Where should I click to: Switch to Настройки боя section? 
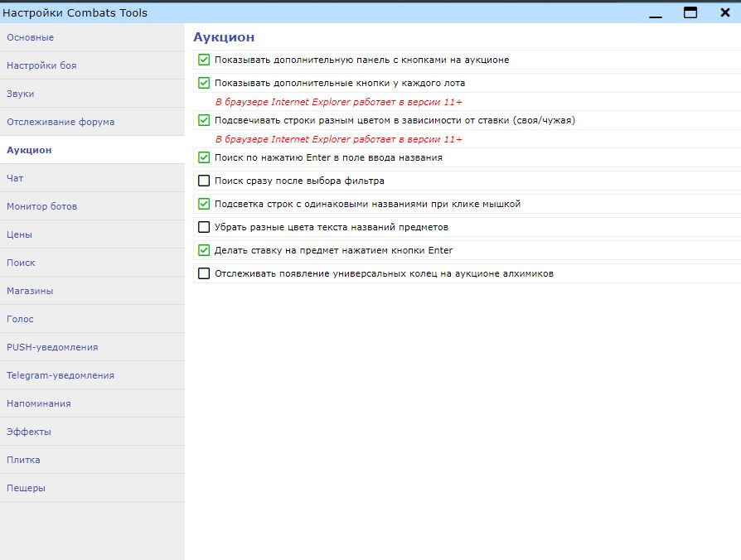pos(92,65)
